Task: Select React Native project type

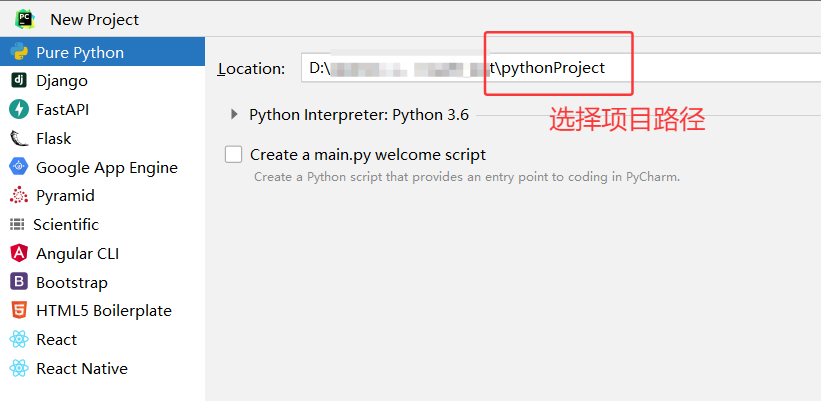Action: 102,369
